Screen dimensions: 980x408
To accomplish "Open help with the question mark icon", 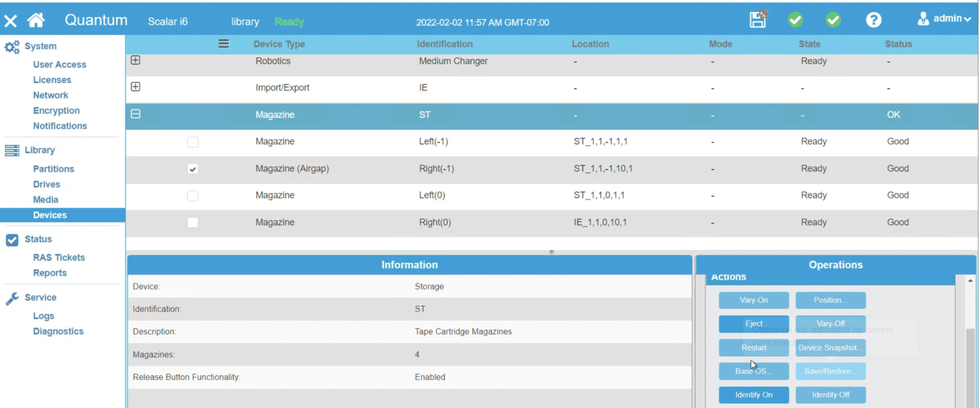I will click(x=874, y=20).
